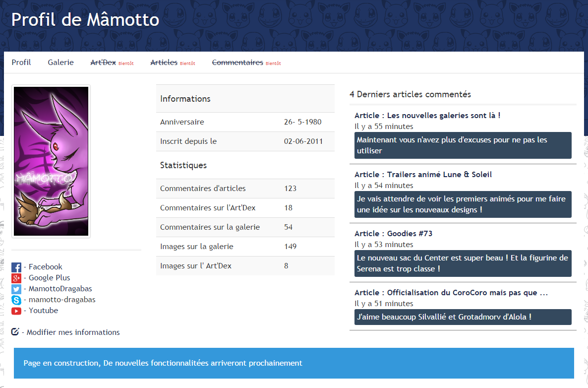Click the Facebook icon
Image resolution: width=588 pixels, height=388 pixels.
(x=16, y=267)
